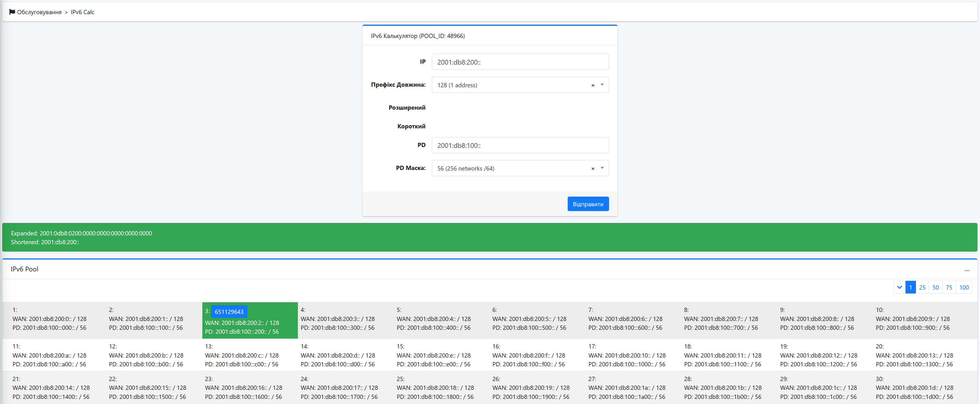Viewport: 980px width, 404px height.
Task: Focus the IP address input field
Action: pos(520,62)
